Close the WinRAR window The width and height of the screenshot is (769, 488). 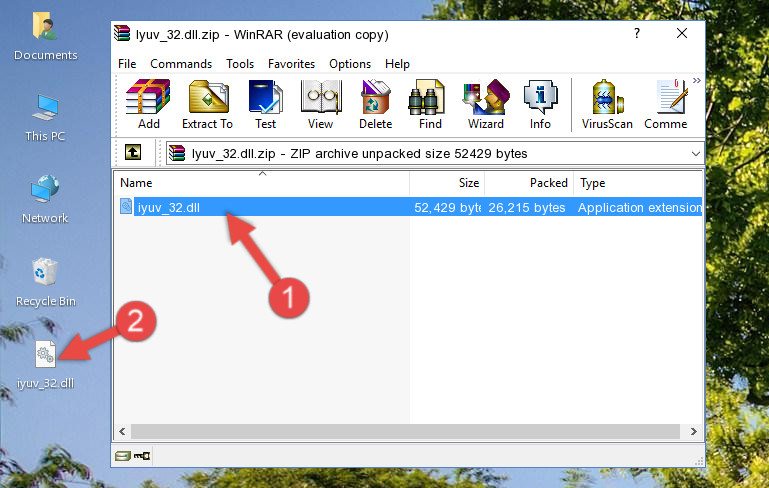tap(682, 33)
